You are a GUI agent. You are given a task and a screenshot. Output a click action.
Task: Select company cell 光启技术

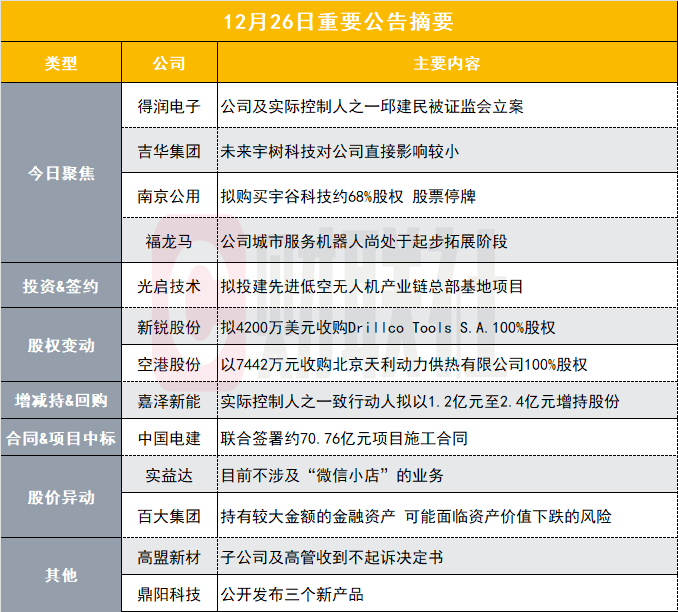coord(169,286)
